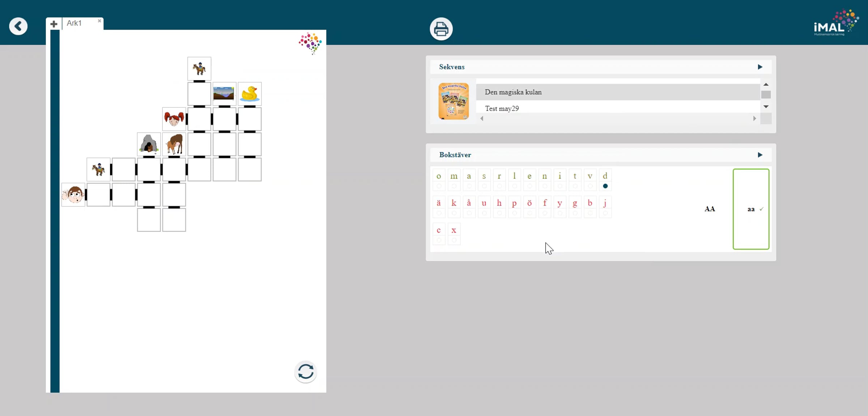Select Test may29 sequence
The width and height of the screenshot is (868, 416).
[502, 108]
